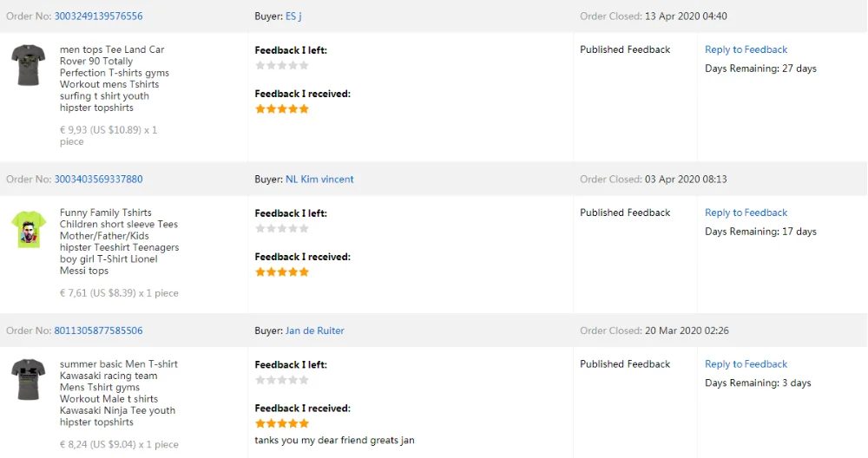
Task: View buyer NL Kim vincent profile
Action: [319, 180]
